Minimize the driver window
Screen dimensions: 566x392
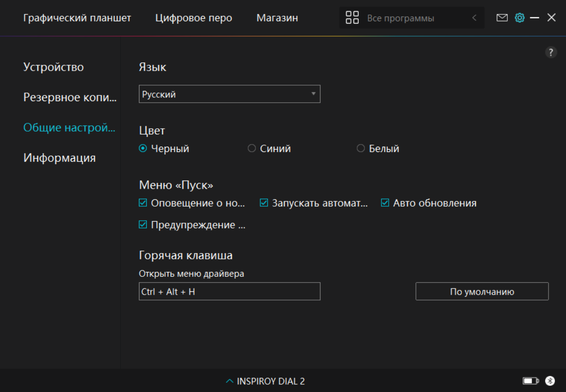pyautogui.click(x=535, y=18)
